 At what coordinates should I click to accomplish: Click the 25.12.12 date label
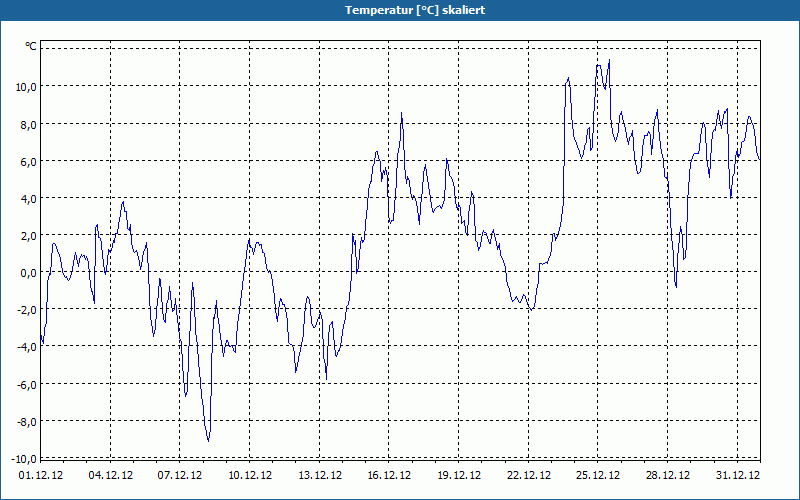[598, 476]
